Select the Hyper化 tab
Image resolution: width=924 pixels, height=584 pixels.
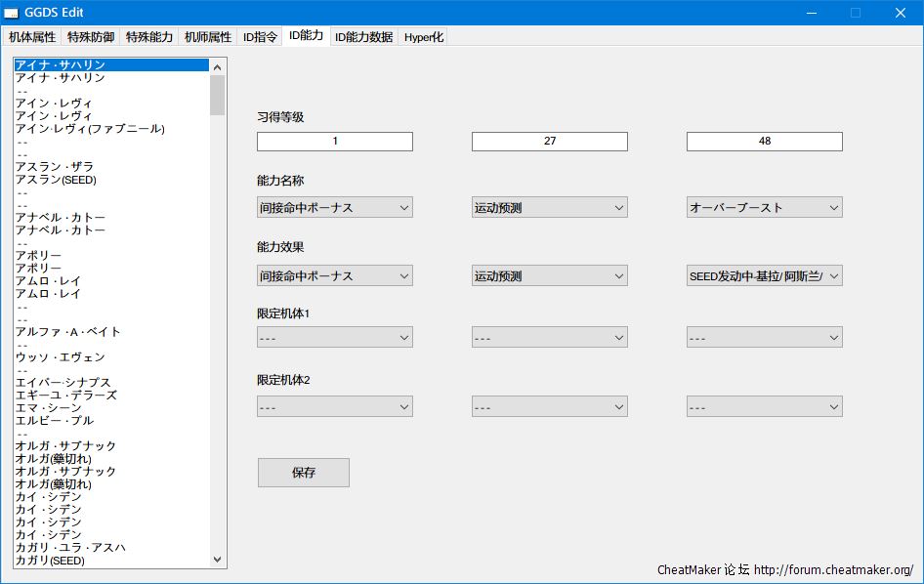coord(424,37)
